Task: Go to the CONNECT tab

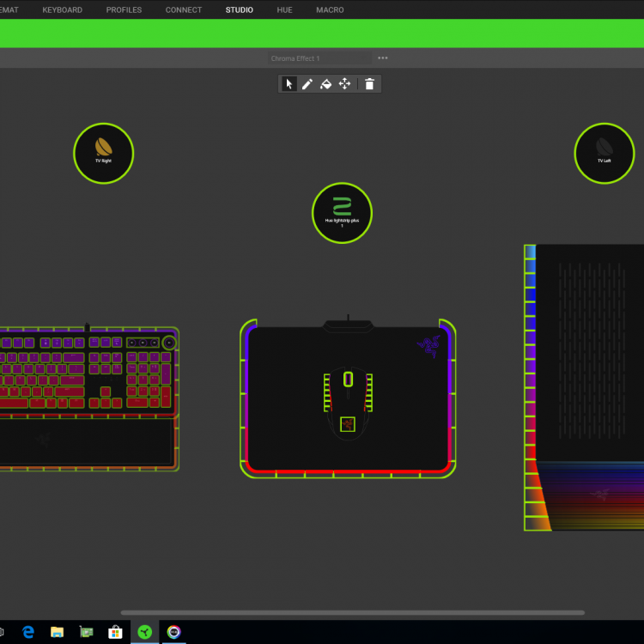Action: click(x=184, y=10)
